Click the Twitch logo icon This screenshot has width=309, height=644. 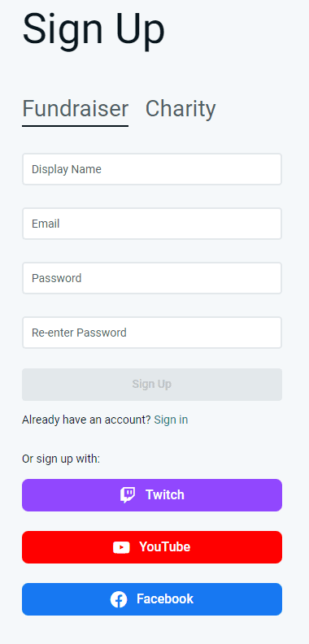pyautogui.click(x=128, y=495)
